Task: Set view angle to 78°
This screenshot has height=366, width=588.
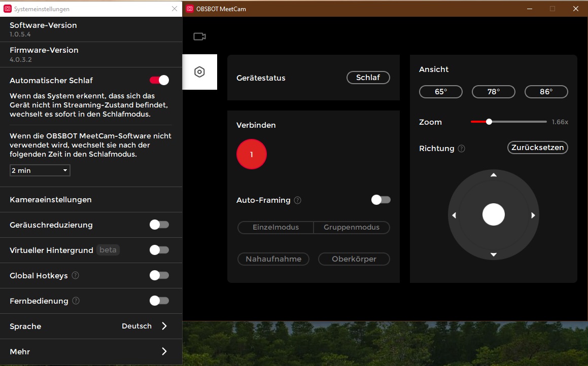Action: click(494, 92)
